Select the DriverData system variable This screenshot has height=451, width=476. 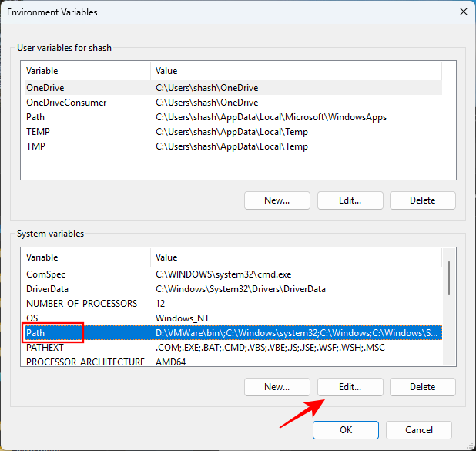pyautogui.click(x=233, y=289)
